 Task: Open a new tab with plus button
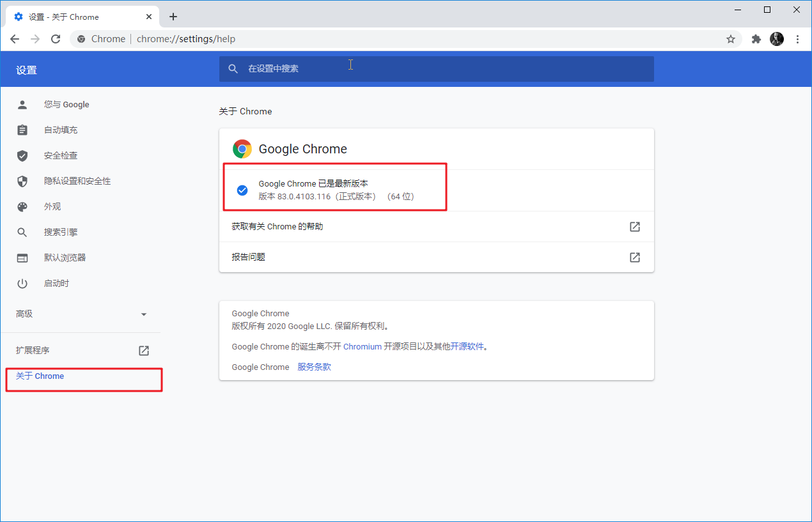[x=173, y=17]
